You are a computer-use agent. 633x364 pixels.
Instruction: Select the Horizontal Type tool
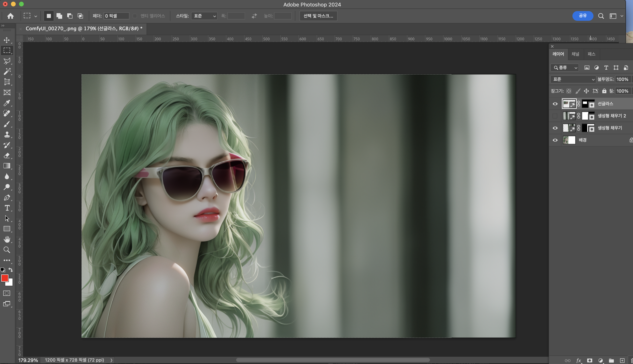pos(7,208)
